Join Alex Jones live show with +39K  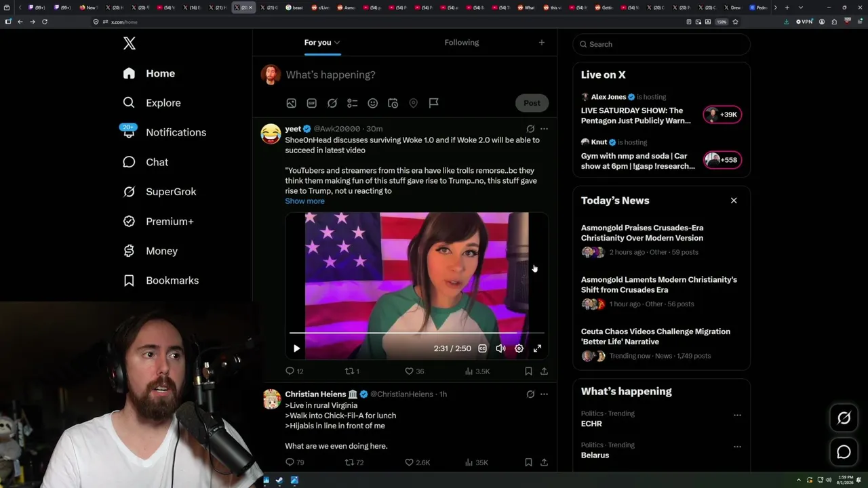(x=722, y=115)
